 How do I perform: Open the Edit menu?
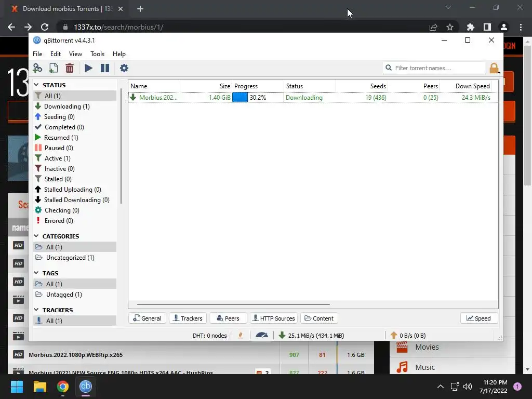pyautogui.click(x=55, y=54)
